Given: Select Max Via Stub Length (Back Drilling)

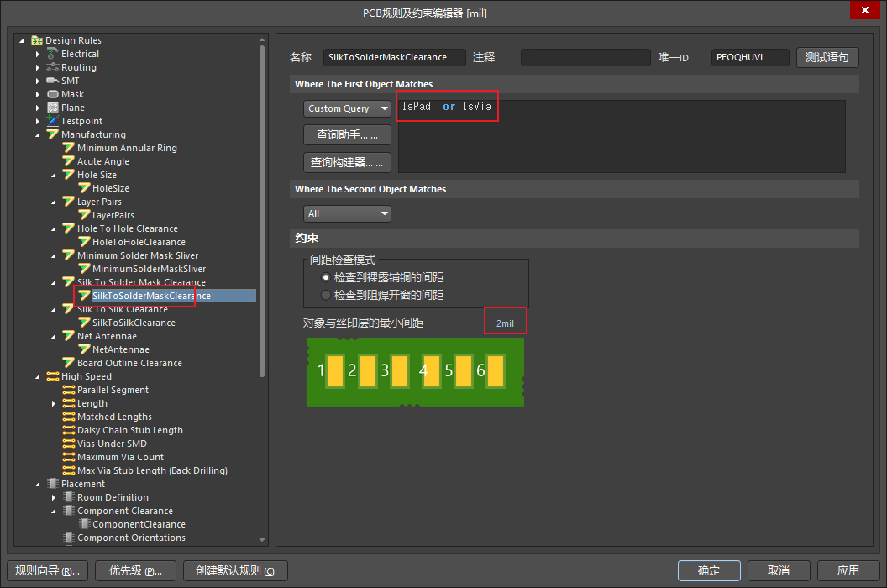Looking at the screenshot, I should [x=152, y=470].
